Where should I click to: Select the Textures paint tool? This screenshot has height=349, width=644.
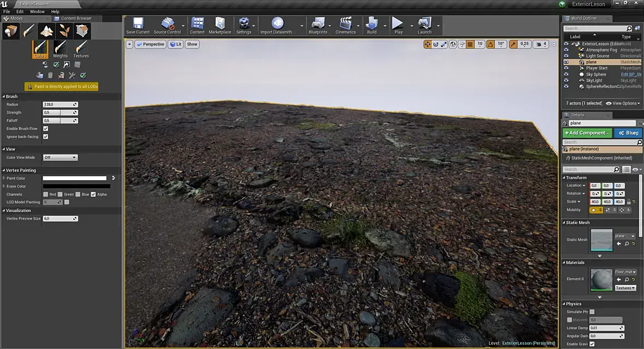pos(81,49)
